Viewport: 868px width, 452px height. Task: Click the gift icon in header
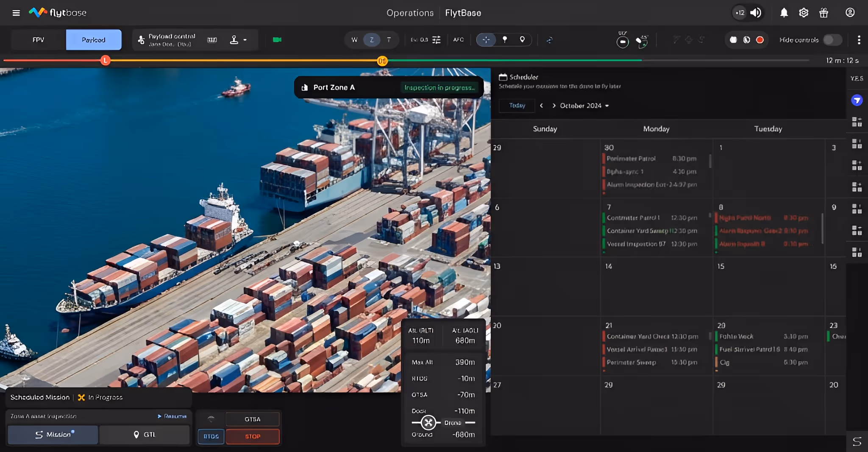(x=823, y=13)
